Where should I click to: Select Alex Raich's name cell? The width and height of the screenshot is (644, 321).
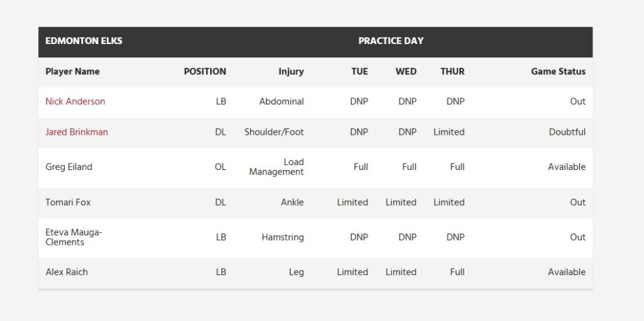click(67, 272)
